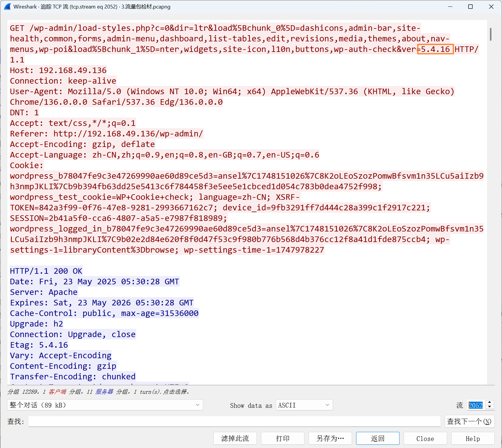Click the Accept-Language zh-CN header line

tap(165, 155)
